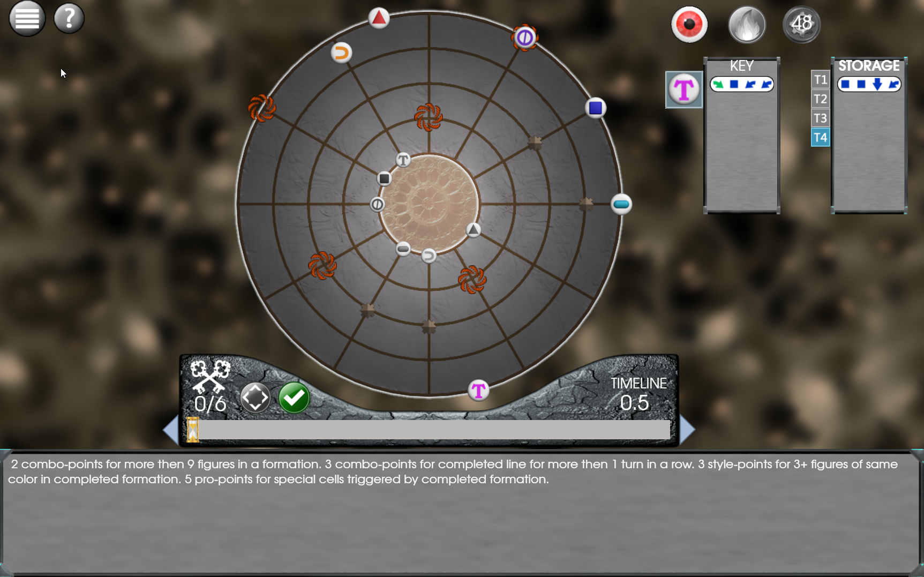924x577 pixels.
Task: Advance timeline with right arrow
Action: tap(687, 430)
